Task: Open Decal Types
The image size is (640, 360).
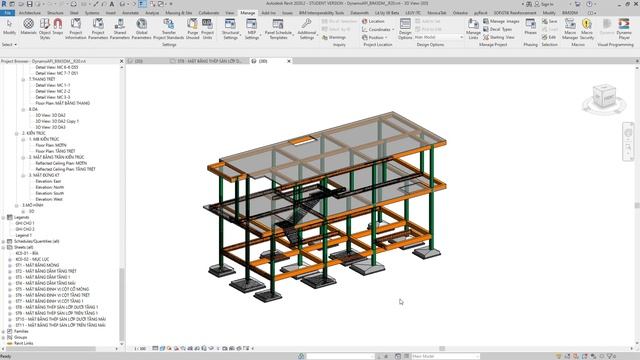Action: pyautogui.click(x=498, y=29)
